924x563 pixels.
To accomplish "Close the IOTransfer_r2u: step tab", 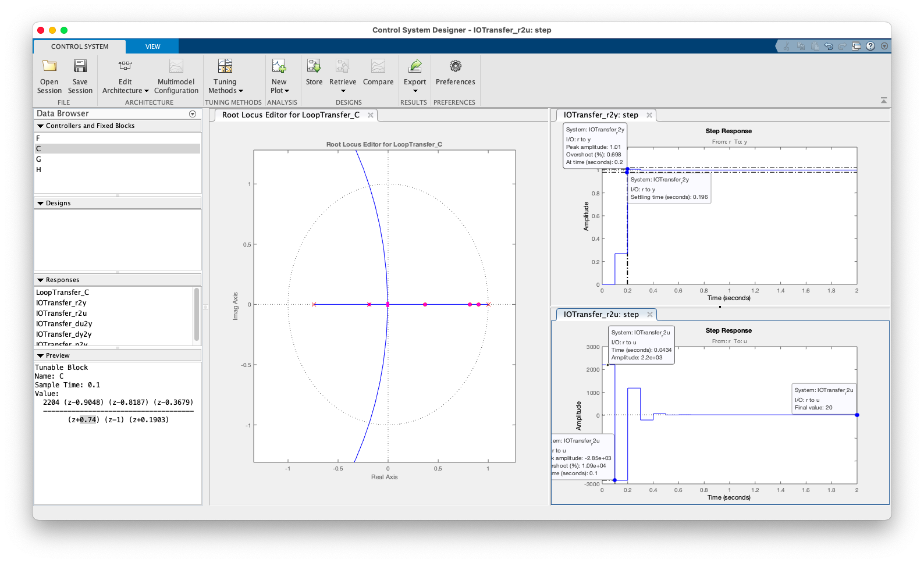I will pos(650,315).
